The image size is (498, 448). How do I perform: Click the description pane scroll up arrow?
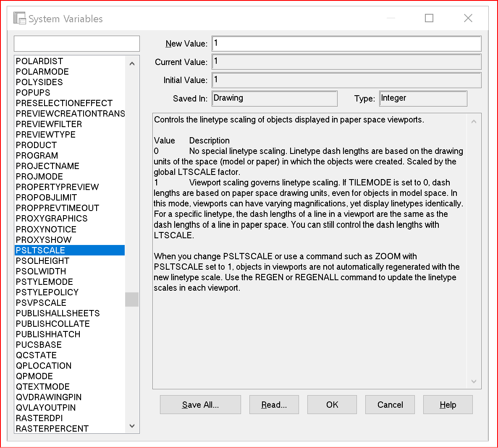coord(474,122)
